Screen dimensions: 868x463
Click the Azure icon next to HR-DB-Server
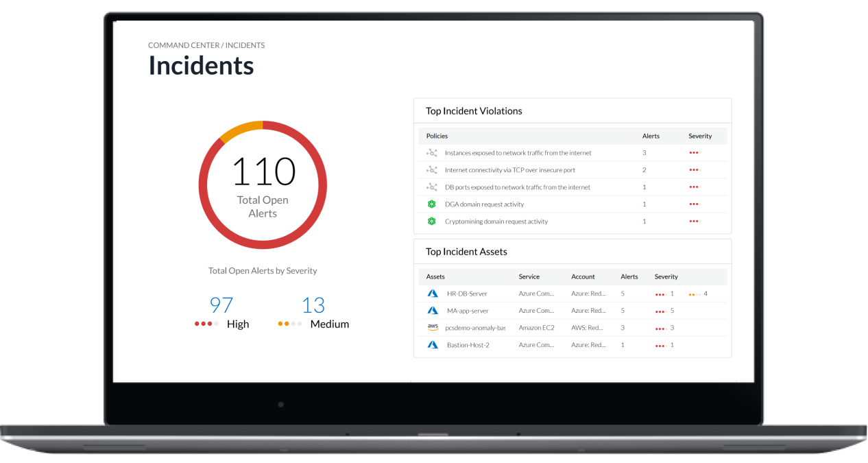tap(433, 294)
